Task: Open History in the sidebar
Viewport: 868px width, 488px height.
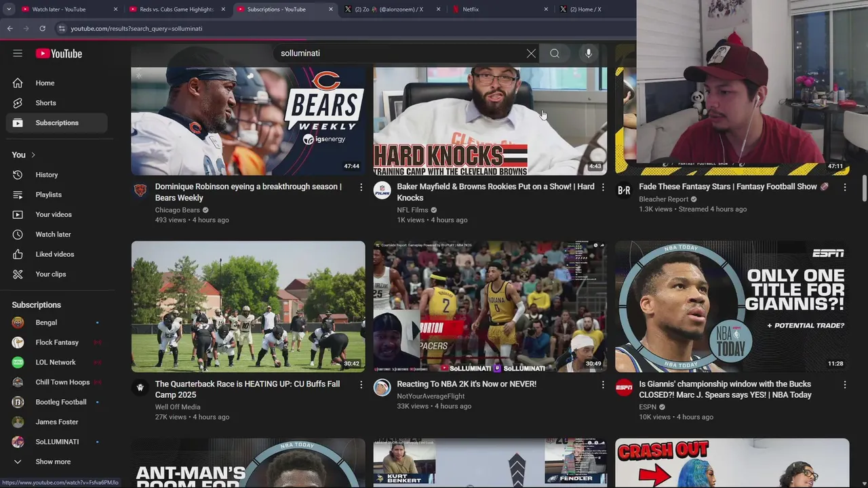Action: (x=57, y=175)
